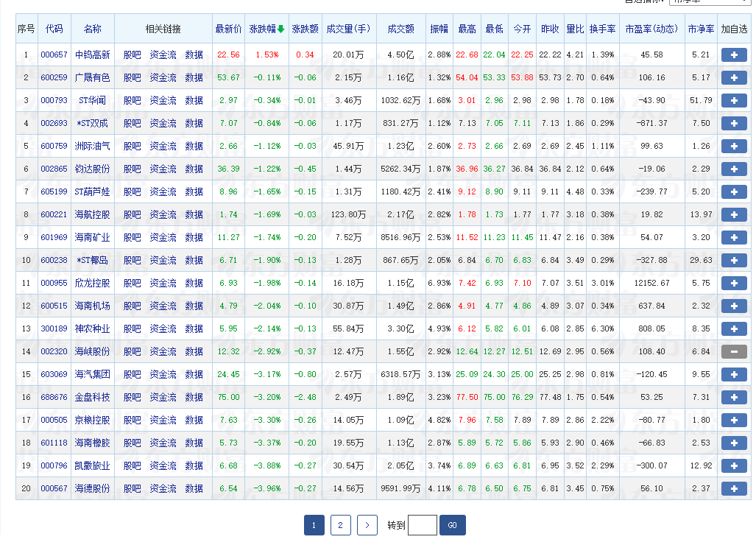Add 海南机场 to watchlist with plus button

click(734, 306)
